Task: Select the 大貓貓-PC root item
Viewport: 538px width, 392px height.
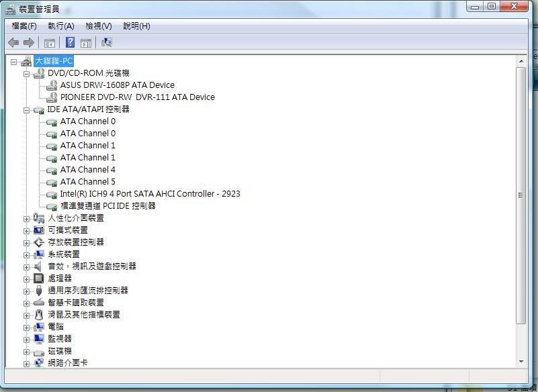Action: [x=54, y=61]
